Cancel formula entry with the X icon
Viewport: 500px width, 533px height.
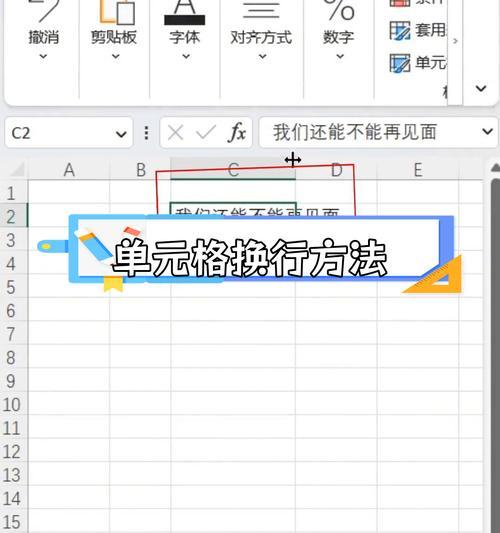coord(176,132)
